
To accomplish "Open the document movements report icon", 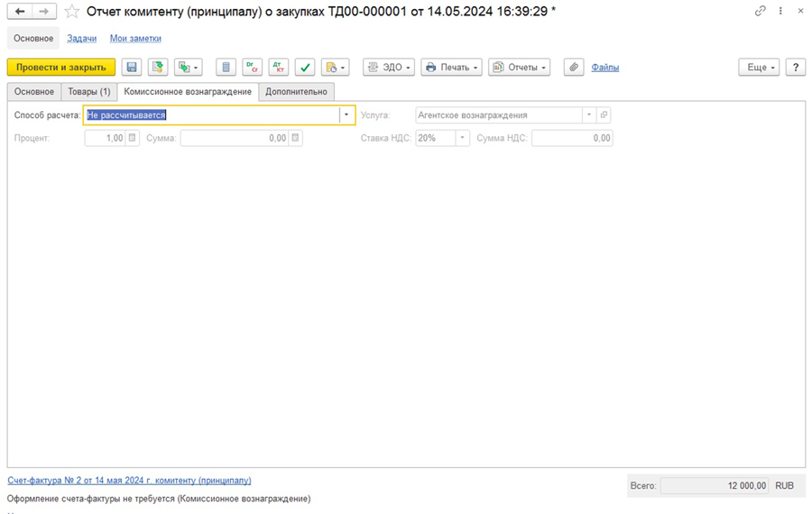I will tap(226, 68).
